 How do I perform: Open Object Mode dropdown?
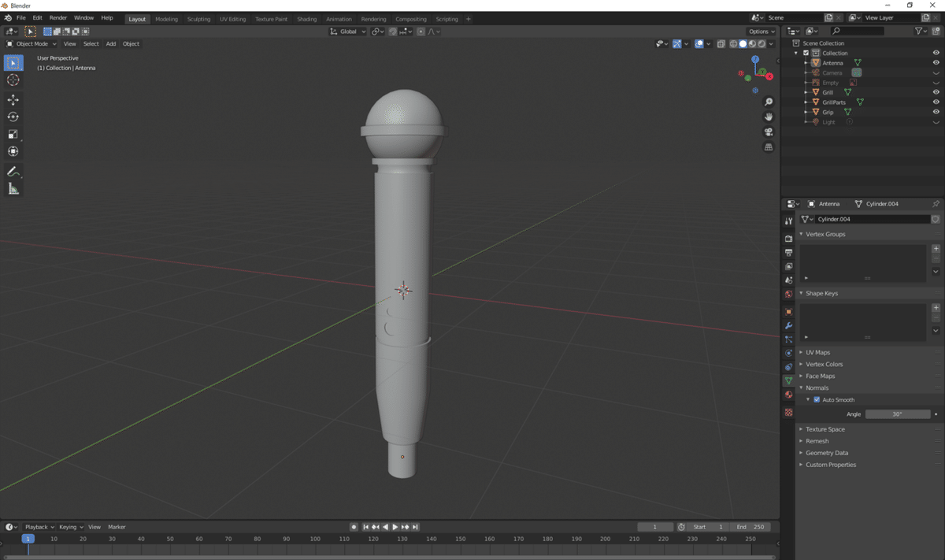pos(31,44)
